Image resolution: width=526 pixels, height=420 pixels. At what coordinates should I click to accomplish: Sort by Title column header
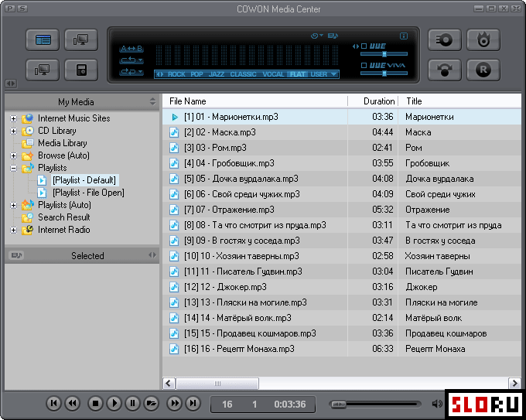tap(459, 101)
